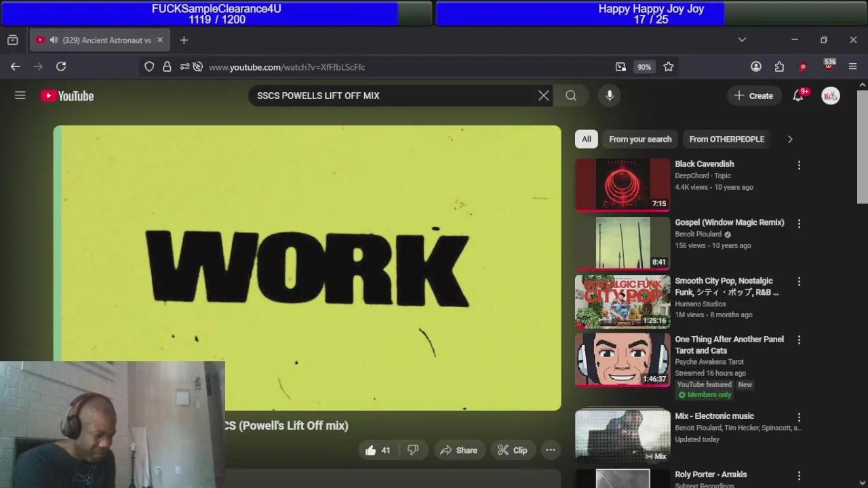The width and height of the screenshot is (868, 488).
Task: Click the FUCKSampleClearance4U progress bar
Action: click(216, 14)
